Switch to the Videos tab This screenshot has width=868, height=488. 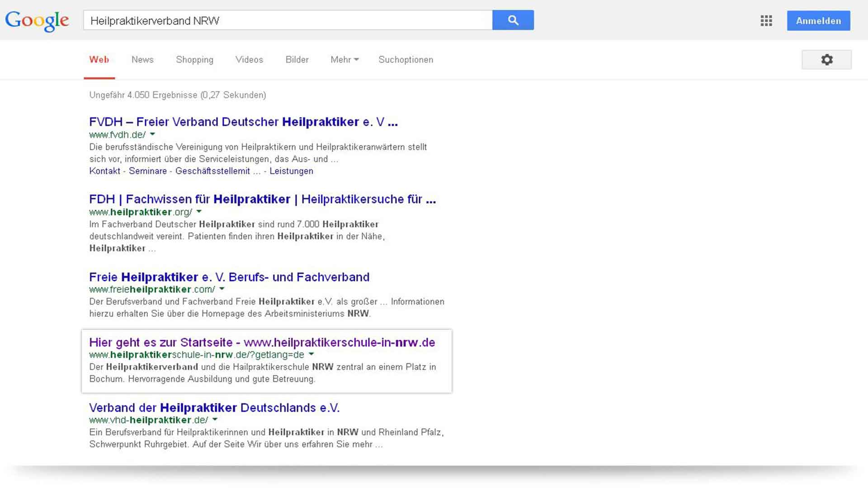(x=249, y=60)
